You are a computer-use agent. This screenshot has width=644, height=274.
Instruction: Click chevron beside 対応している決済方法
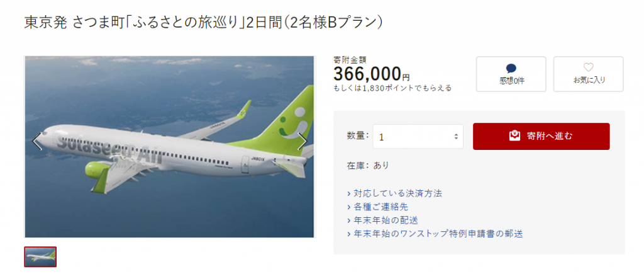pos(348,193)
